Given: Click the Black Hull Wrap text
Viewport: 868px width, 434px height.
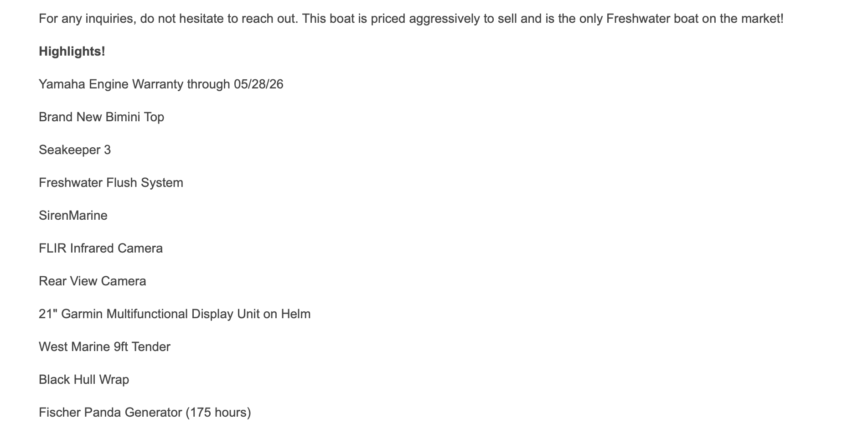Looking at the screenshot, I should pos(84,380).
